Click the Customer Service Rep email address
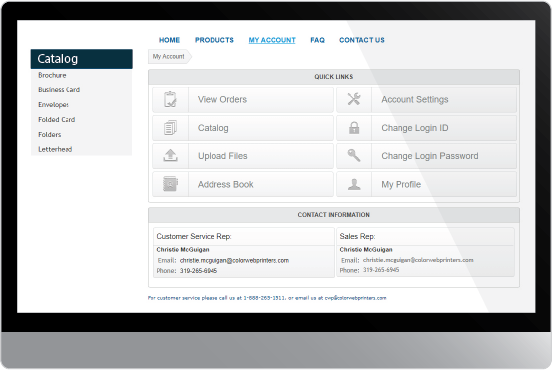Screen dimensions: 552x370 point(234,261)
